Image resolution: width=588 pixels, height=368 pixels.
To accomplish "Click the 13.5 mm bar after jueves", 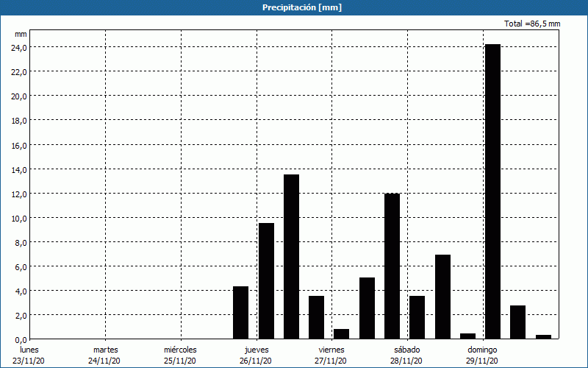I will coord(291,257).
